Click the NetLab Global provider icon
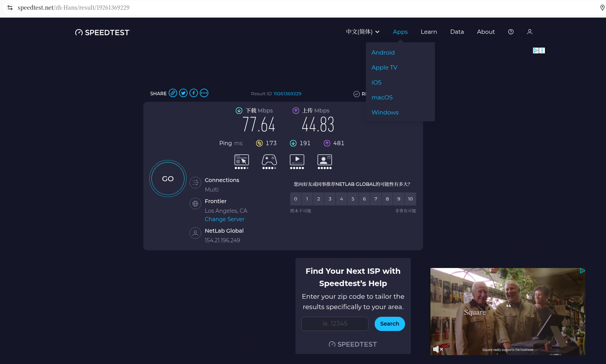 [x=195, y=233]
